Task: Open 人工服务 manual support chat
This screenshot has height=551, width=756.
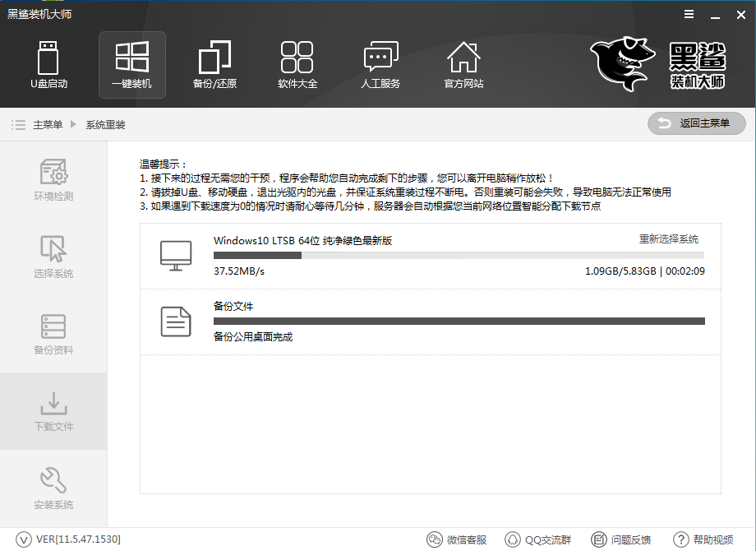Action: (x=380, y=65)
